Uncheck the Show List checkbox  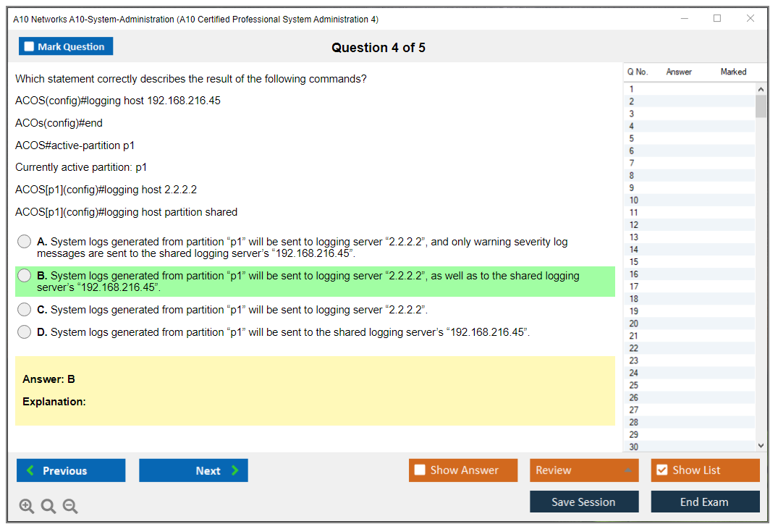coord(662,470)
